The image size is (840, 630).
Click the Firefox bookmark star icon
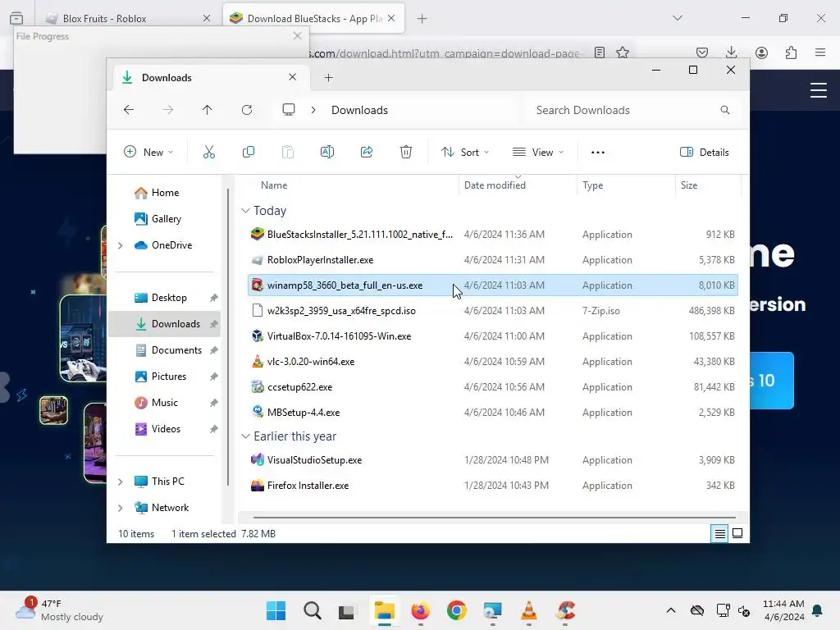[x=623, y=52]
